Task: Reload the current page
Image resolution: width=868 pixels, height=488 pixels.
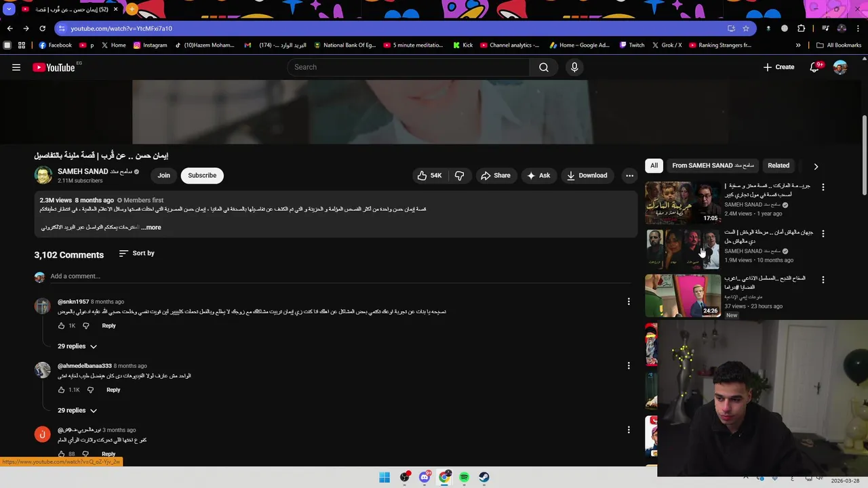Action: (42, 28)
